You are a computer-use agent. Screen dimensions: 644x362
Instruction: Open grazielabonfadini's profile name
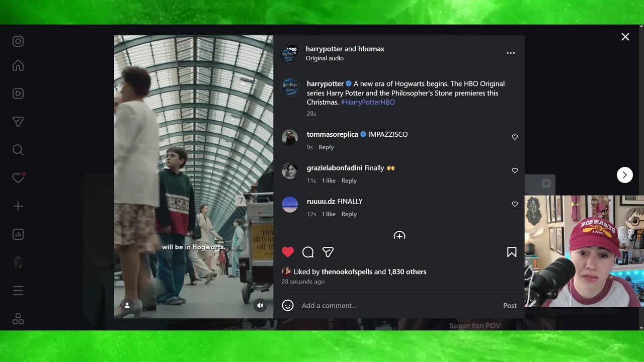(335, 168)
